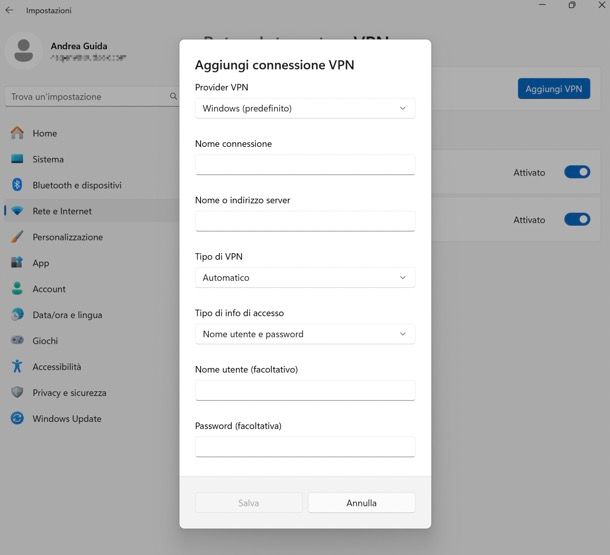This screenshot has height=555, width=610.
Task: Open the Account person icon
Action: [17, 289]
